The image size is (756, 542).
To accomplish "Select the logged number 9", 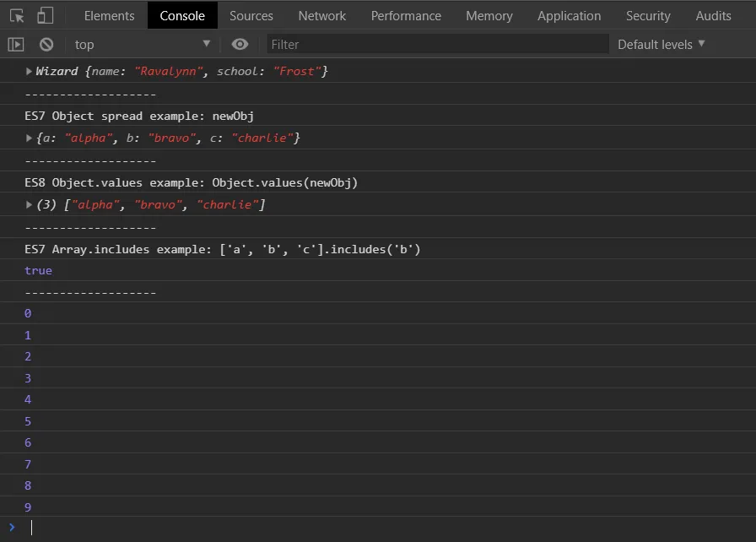I will (28, 507).
